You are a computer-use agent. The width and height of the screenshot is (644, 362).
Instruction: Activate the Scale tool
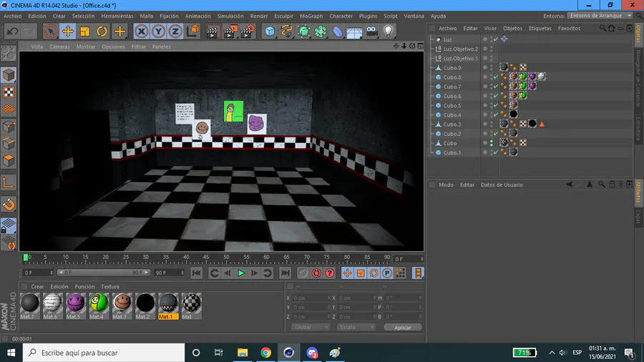(85, 31)
